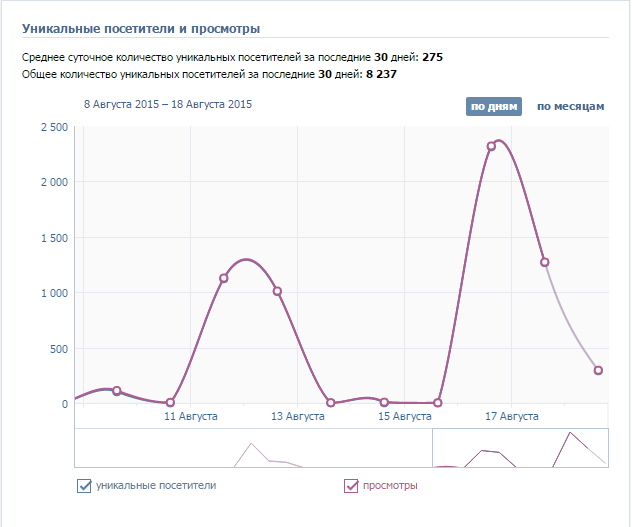Click zero-value point just left of "15 Августа"
This screenshot has height=527, width=632.
coord(384,403)
